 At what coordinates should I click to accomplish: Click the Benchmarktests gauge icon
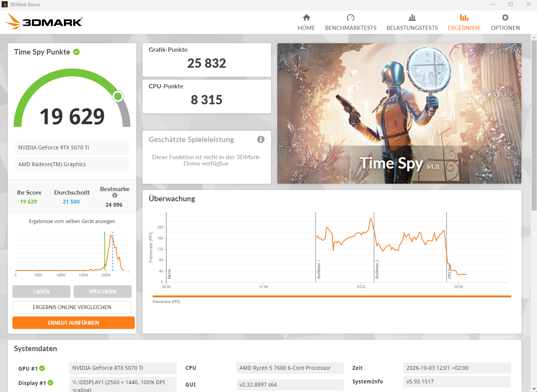pyautogui.click(x=350, y=18)
